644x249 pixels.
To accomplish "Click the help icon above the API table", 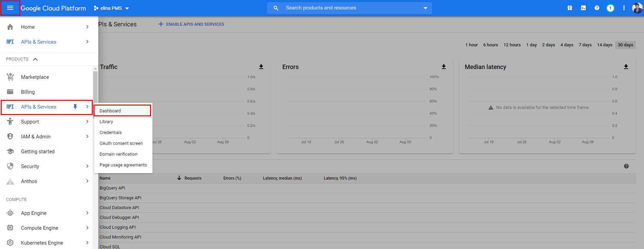I will pyautogui.click(x=626, y=166).
